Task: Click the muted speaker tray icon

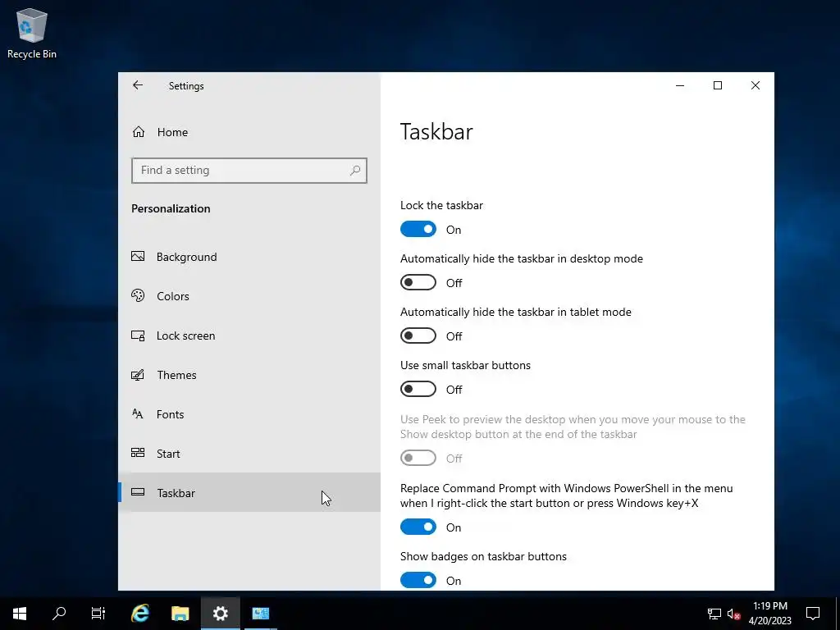Action: click(733, 614)
